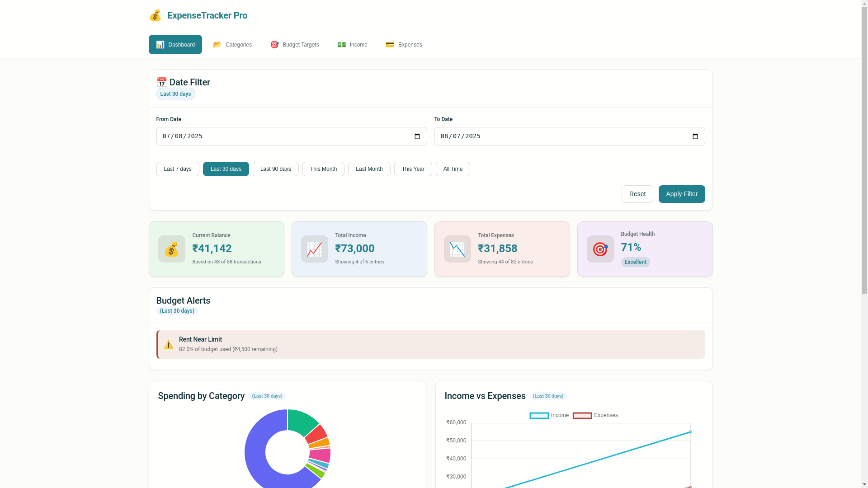This screenshot has width=868, height=488.
Task: Click the ExpenseTracker Pro title link
Action: (x=208, y=15)
